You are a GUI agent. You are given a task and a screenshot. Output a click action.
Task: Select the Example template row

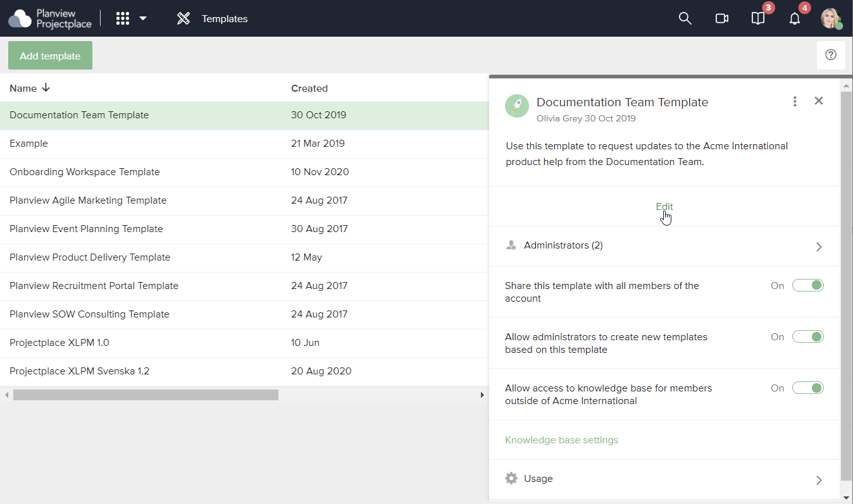(x=244, y=144)
